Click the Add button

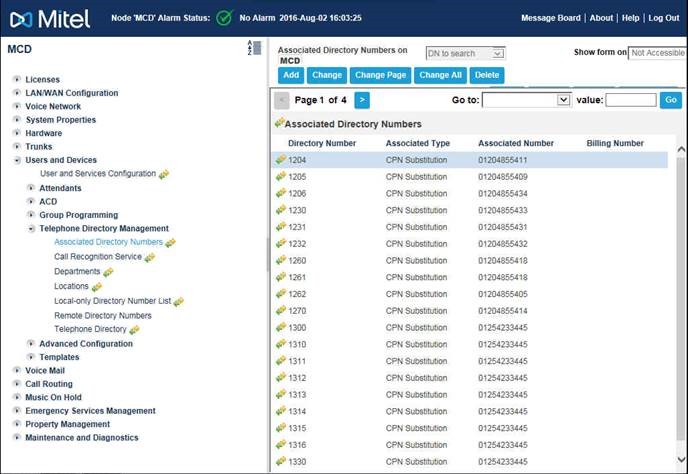291,75
